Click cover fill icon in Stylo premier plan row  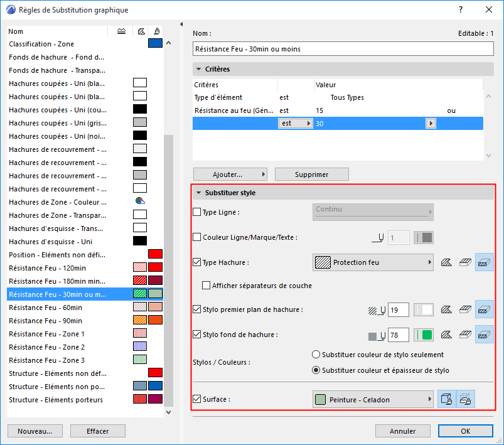pyautogui.click(x=465, y=309)
